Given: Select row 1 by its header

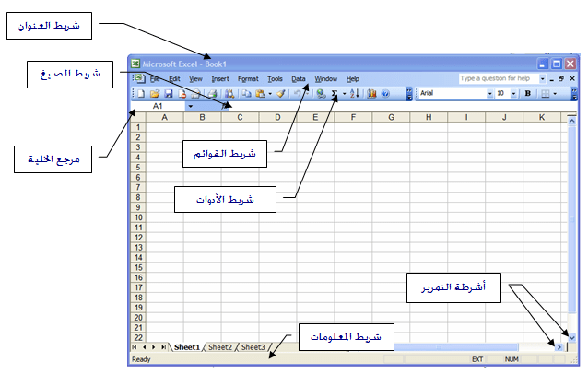Looking at the screenshot, I should 138,127.
